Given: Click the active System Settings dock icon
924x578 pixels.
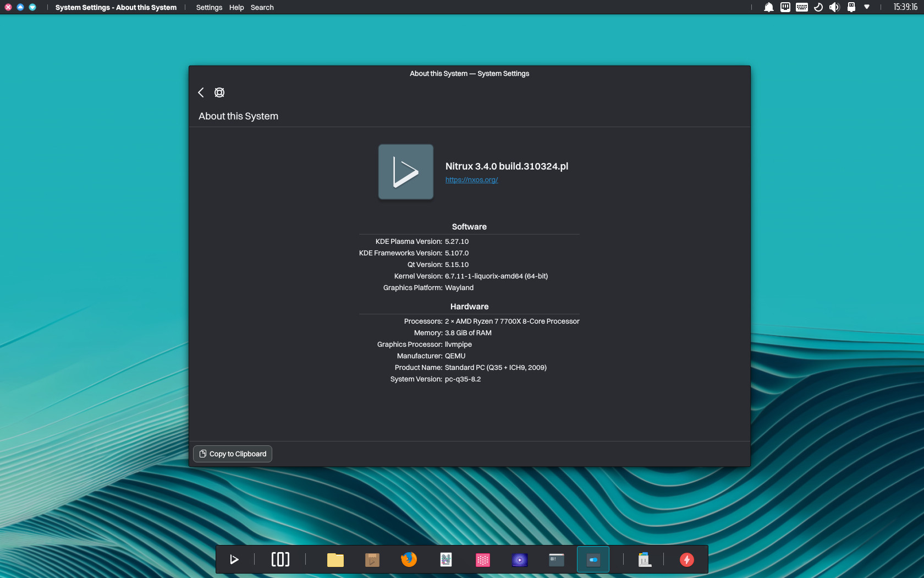Looking at the screenshot, I should point(593,560).
